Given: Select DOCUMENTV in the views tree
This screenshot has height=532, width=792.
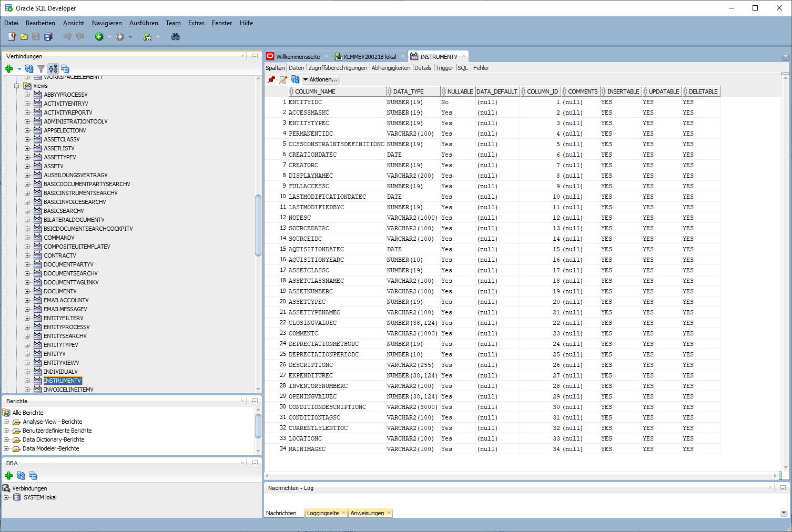Looking at the screenshot, I should click(60, 291).
